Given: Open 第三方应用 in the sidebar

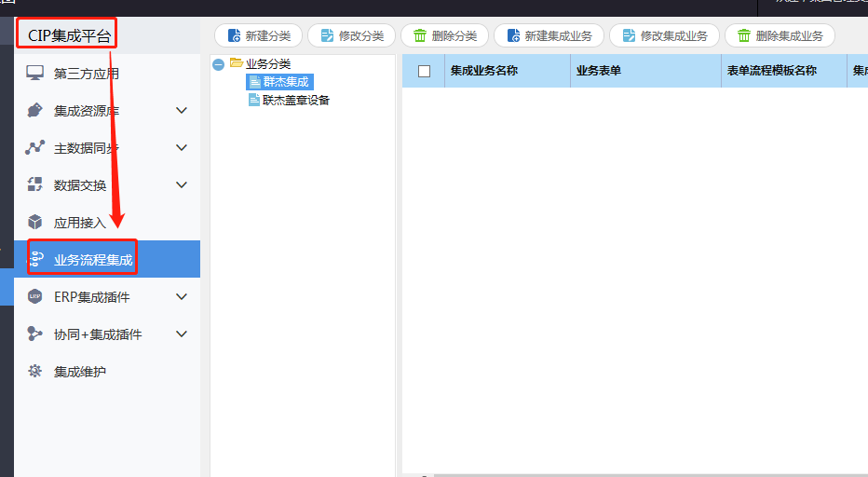Looking at the screenshot, I should [x=107, y=74].
